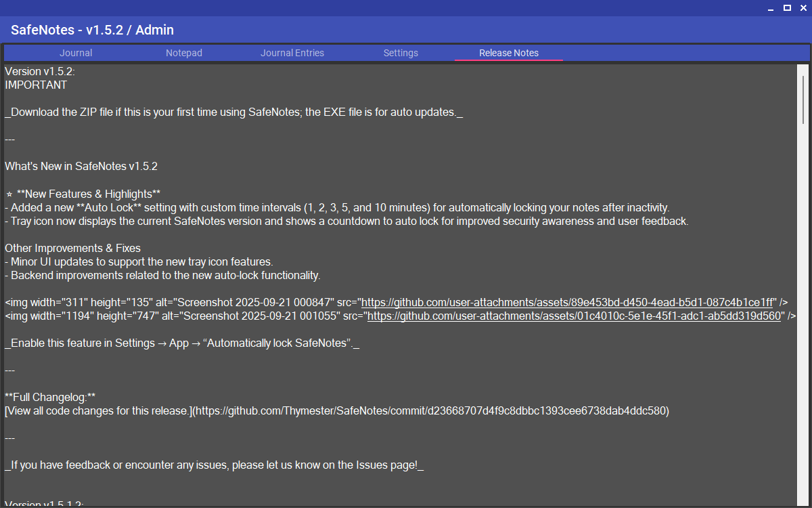Open the Journal Entries tab

(x=292, y=53)
